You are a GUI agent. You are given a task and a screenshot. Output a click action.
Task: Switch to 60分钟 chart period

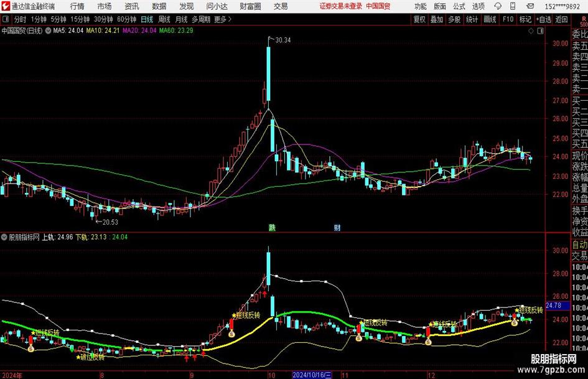(126, 19)
